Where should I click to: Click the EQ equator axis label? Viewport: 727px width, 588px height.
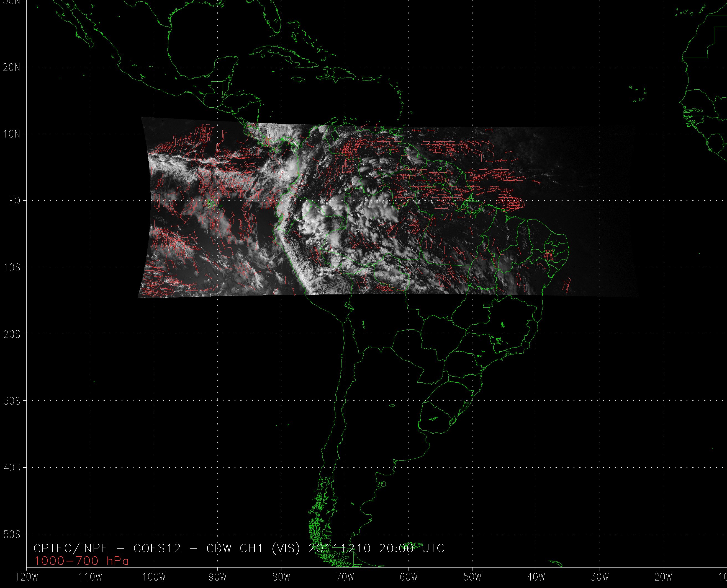[14, 201]
